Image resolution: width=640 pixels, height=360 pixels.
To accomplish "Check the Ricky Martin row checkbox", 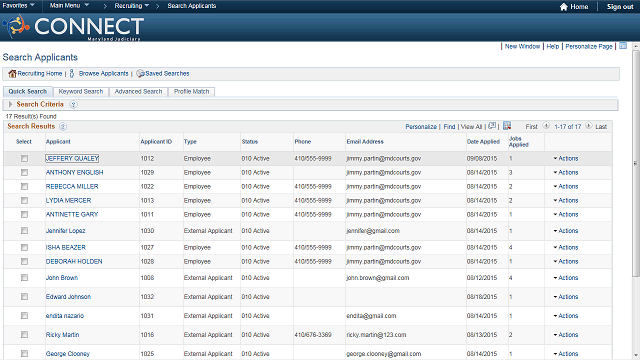I will pyautogui.click(x=24, y=335).
